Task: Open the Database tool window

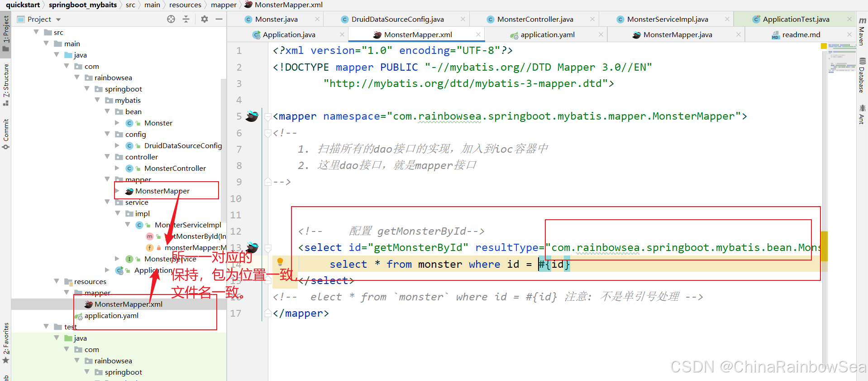Action: (x=862, y=76)
